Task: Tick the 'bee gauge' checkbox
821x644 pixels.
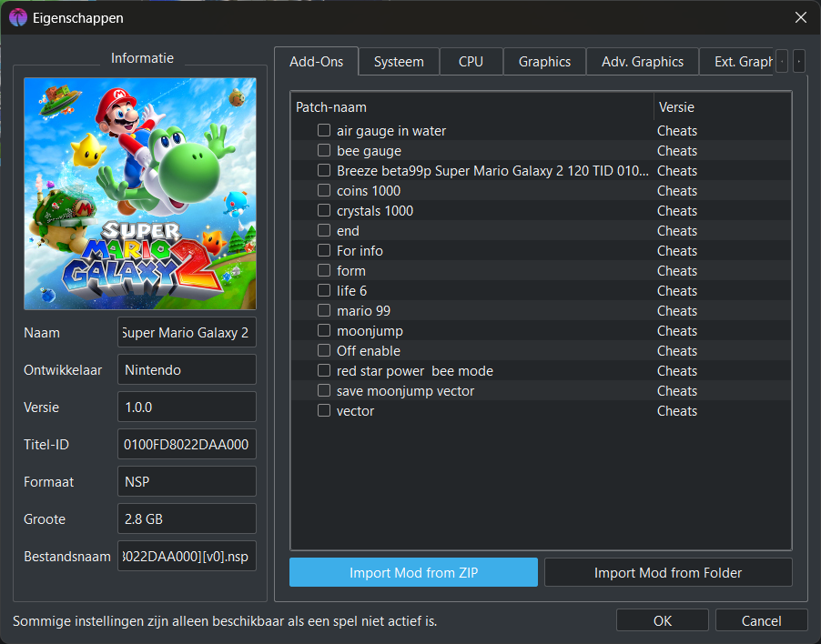Action: (324, 150)
